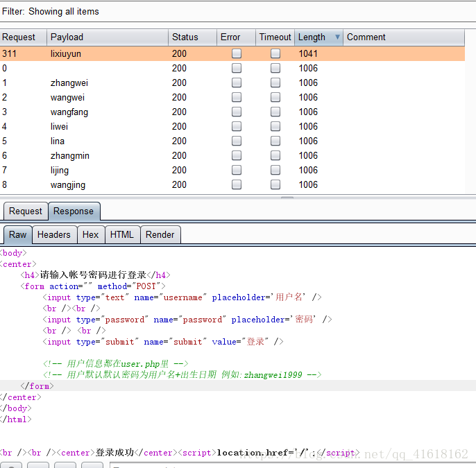Click the </form> line in response
The image size is (476, 468).
(x=37, y=385)
